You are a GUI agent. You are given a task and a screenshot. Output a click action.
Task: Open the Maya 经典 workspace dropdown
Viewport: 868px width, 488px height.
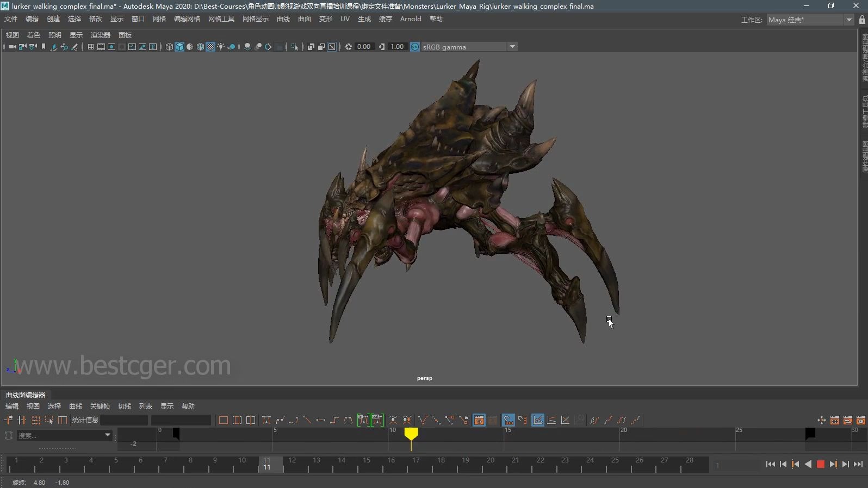[x=849, y=20]
